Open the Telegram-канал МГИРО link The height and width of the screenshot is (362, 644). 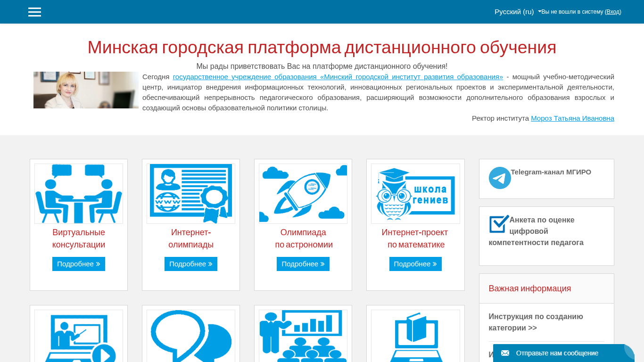point(551,172)
